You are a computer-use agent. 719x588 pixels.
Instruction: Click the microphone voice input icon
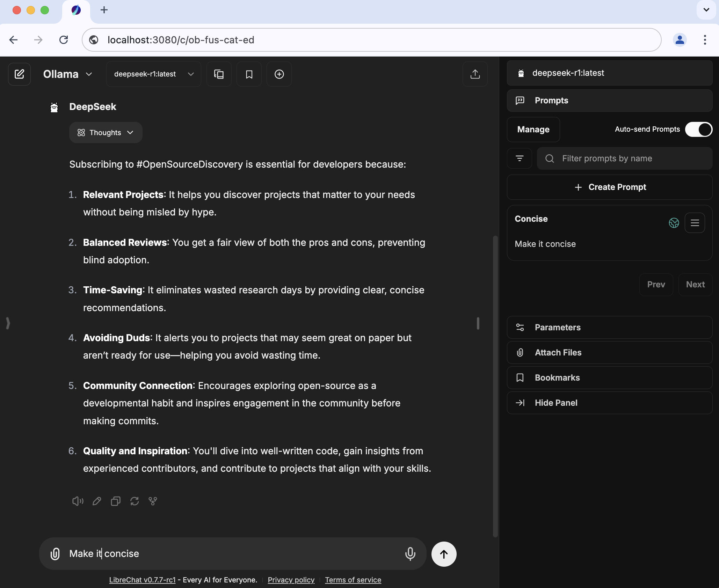coord(410,554)
